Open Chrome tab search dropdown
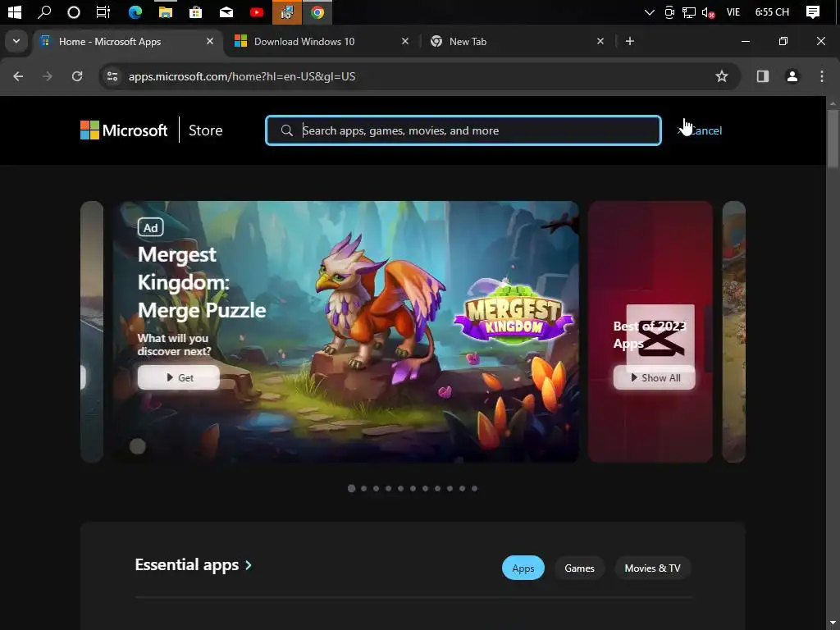 [x=16, y=41]
